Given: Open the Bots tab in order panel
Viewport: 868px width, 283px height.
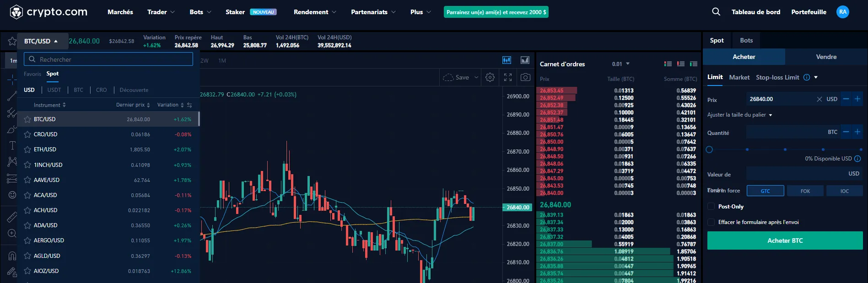Looking at the screenshot, I should pos(746,40).
